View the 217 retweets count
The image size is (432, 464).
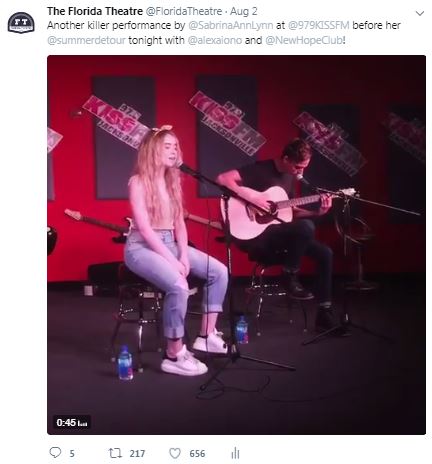tap(137, 453)
